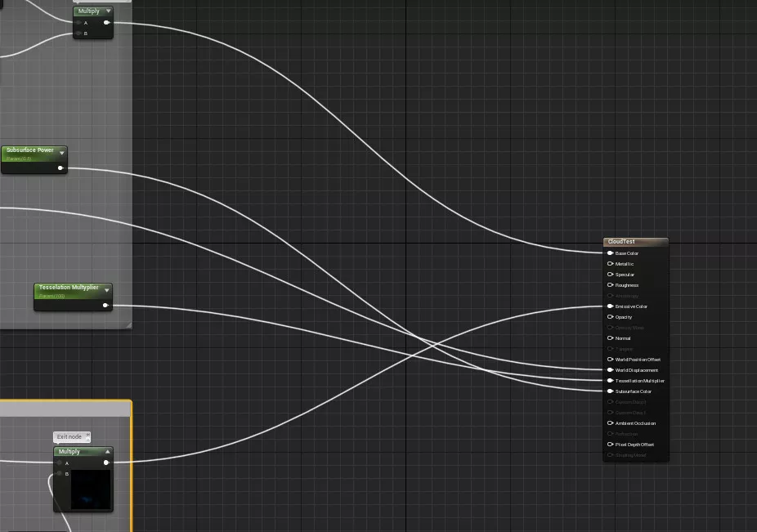Click the Normal input pin
The height and width of the screenshot is (532, 757).
click(610, 338)
